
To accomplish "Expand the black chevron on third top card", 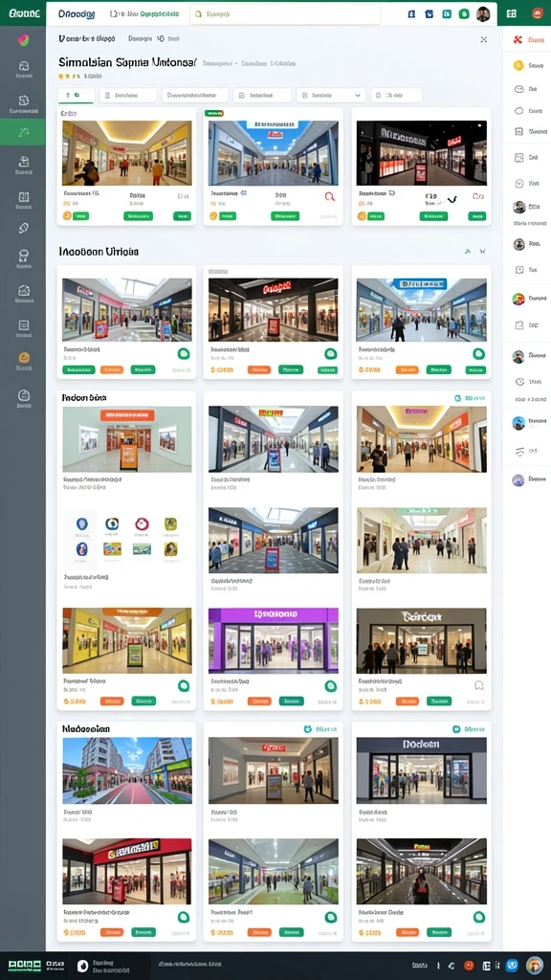I will point(452,199).
